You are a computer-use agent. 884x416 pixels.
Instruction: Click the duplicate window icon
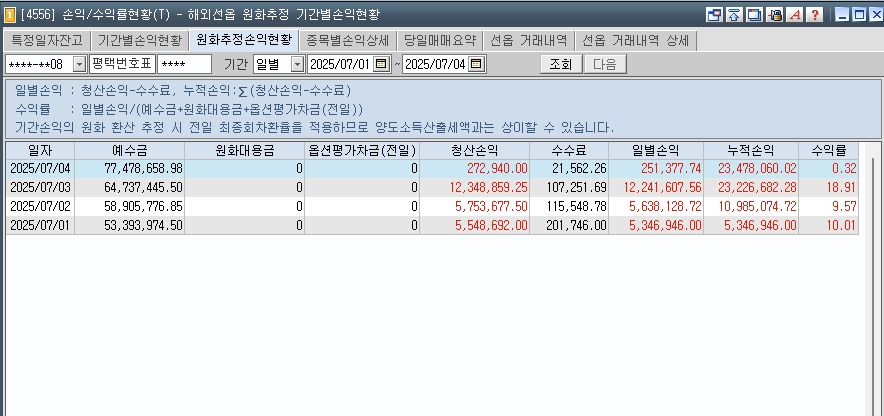click(x=754, y=15)
